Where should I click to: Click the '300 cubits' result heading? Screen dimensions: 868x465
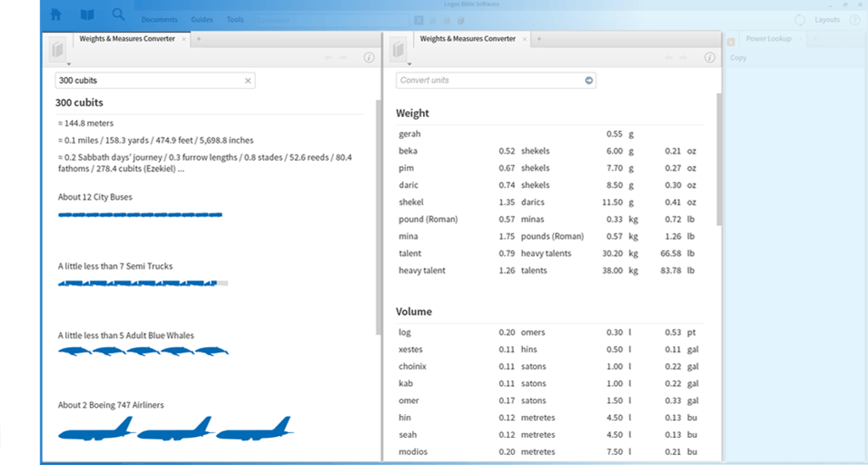(x=79, y=102)
